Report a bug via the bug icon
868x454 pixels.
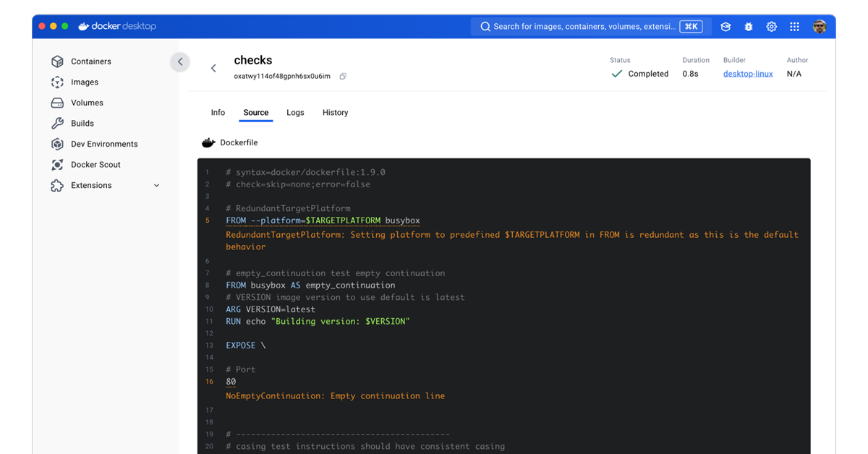pyautogui.click(x=748, y=26)
